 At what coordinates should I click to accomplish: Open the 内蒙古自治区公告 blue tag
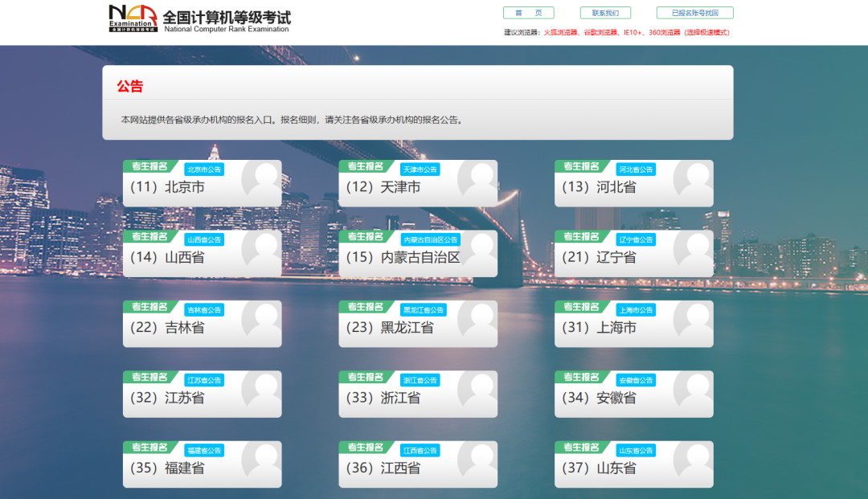click(x=430, y=239)
